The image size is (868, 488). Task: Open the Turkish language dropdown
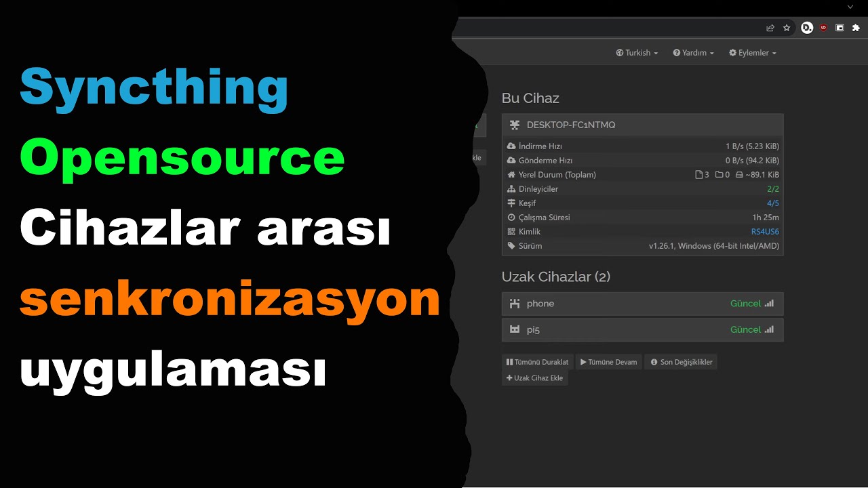[x=637, y=53]
